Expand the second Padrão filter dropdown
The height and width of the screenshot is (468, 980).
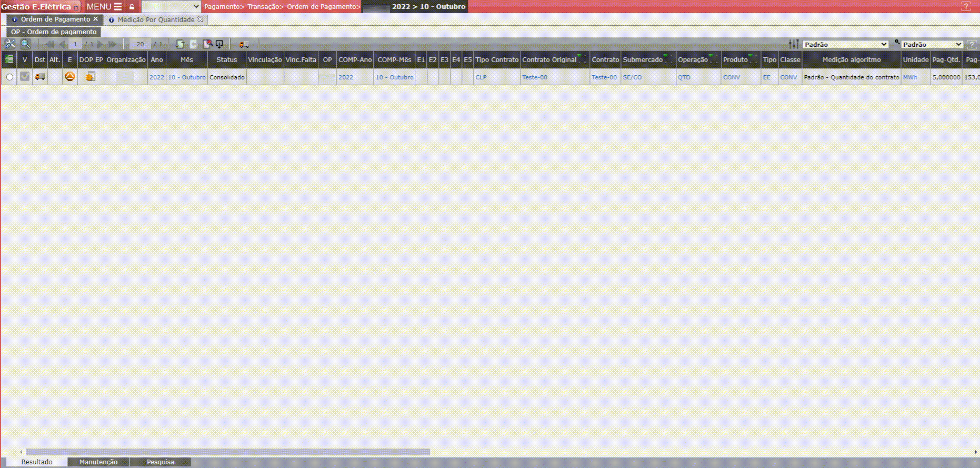pyautogui.click(x=932, y=44)
